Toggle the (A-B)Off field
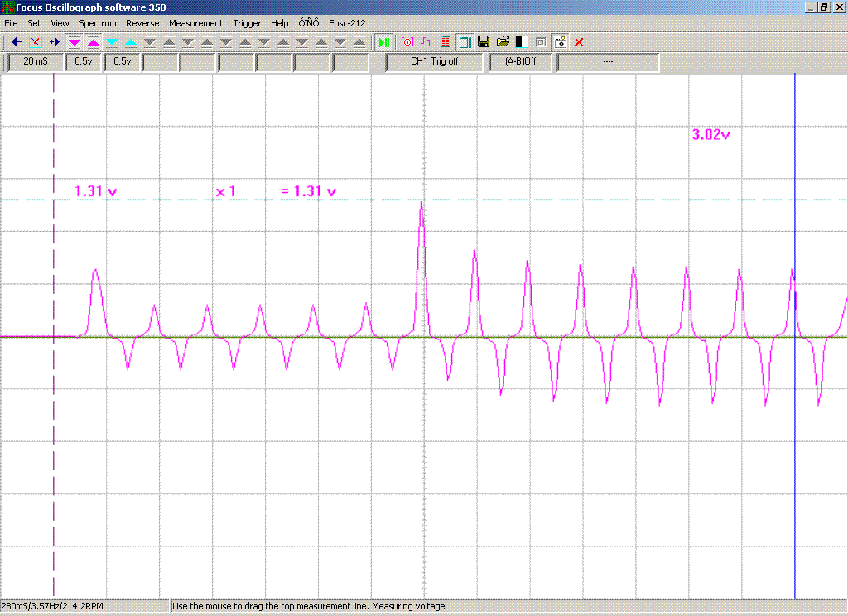The width and height of the screenshot is (848, 616). 520,61
